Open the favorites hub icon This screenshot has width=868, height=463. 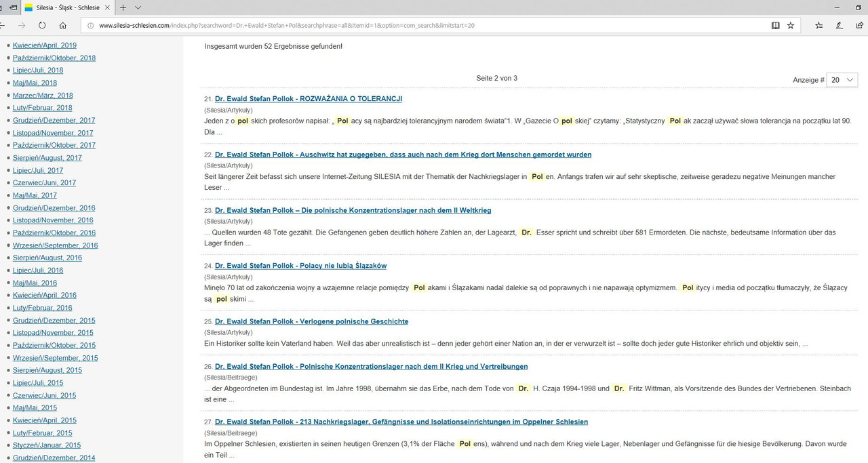[x=819, y=25]
